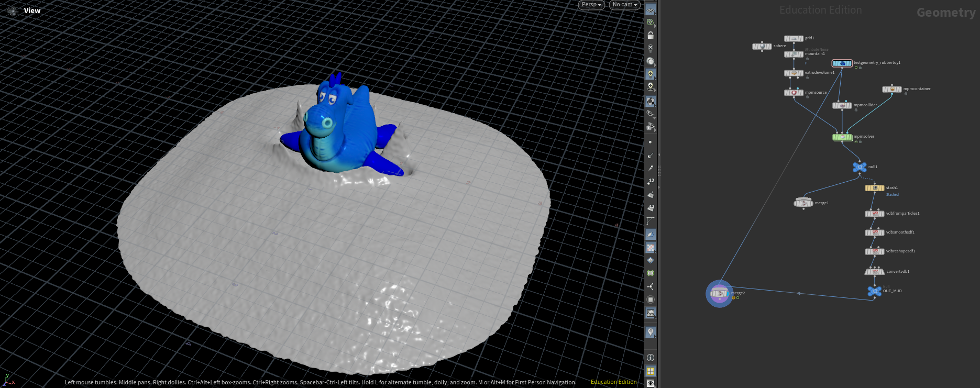
Task: Toggle display primitive numbers icon
Action: [x=651, y=207]
